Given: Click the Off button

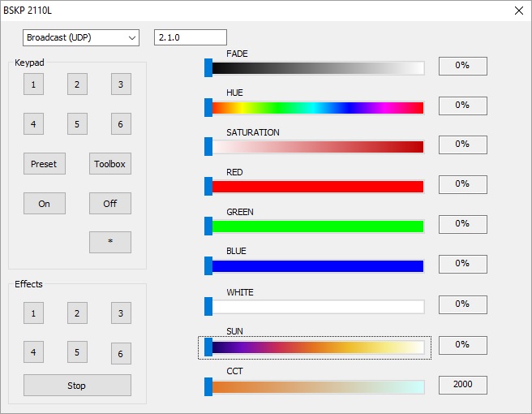Looking at the screenshot, I should 110,204.
